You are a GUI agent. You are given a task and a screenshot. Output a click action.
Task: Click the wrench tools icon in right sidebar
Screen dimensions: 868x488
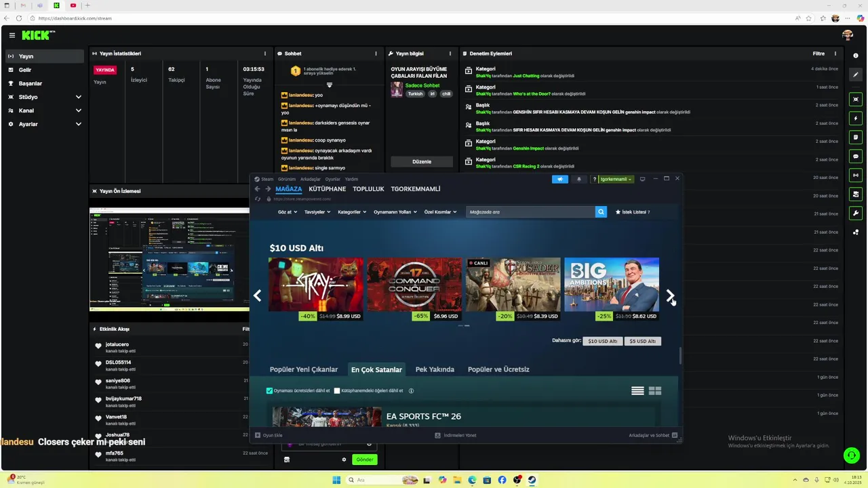856,213
